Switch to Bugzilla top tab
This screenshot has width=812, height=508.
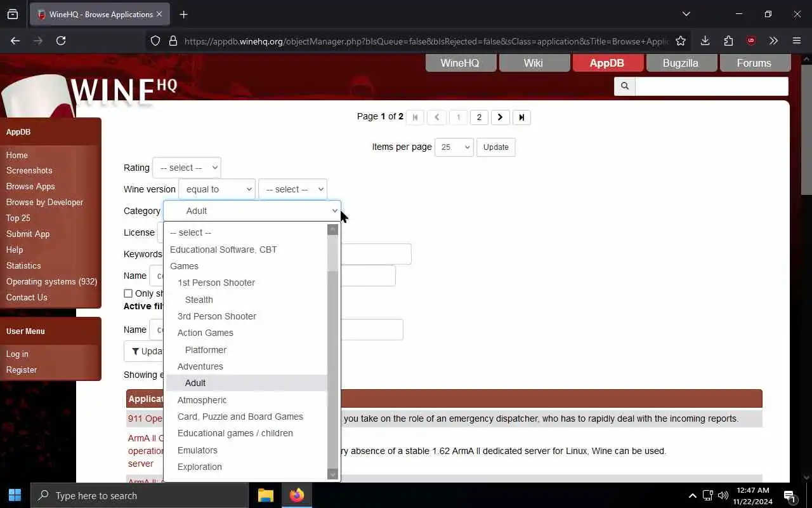(x=681, y=63)
